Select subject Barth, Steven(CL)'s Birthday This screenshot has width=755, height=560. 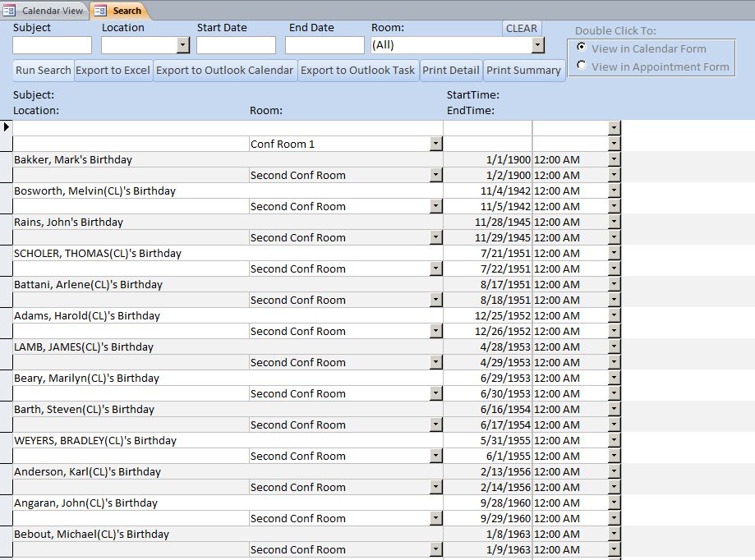click(x=228, y=410)
